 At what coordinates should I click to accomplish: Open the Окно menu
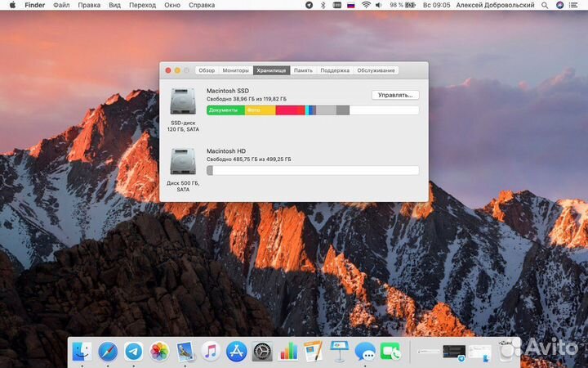(172, 5)
